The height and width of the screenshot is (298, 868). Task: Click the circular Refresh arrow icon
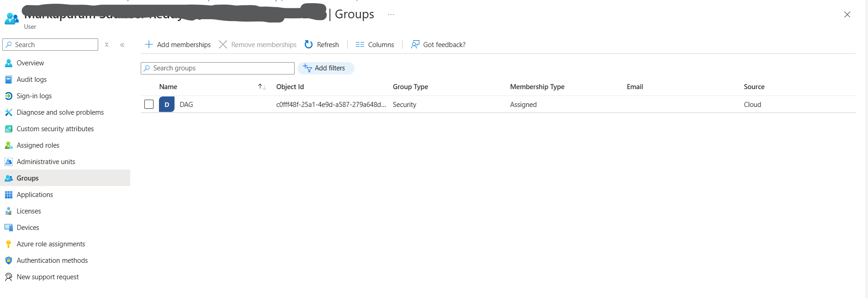coord(309,44)
